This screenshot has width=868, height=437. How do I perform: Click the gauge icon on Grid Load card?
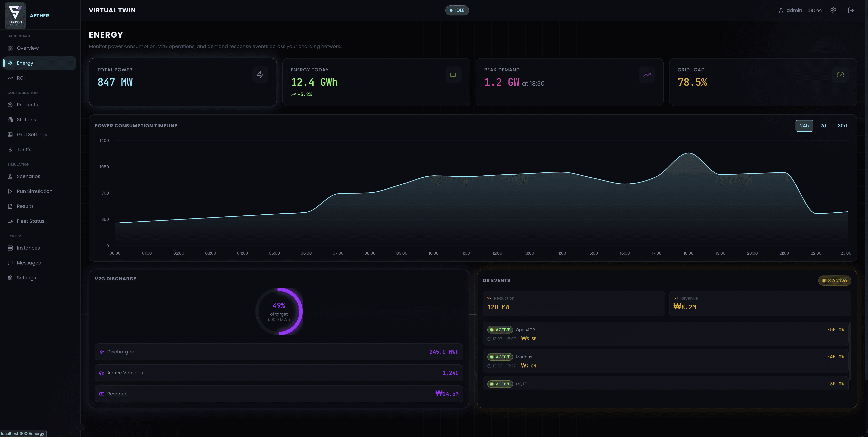840,75
